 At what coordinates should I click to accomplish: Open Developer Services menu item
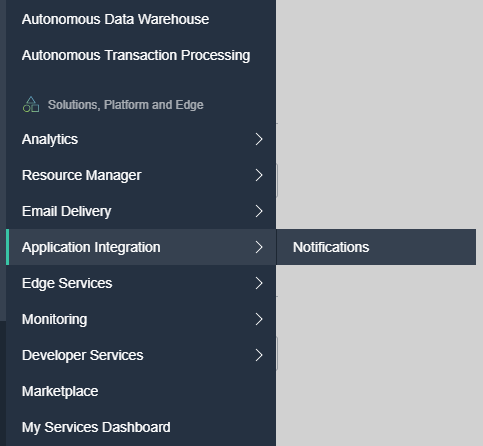pyautogui.click(x=141, y=355)
